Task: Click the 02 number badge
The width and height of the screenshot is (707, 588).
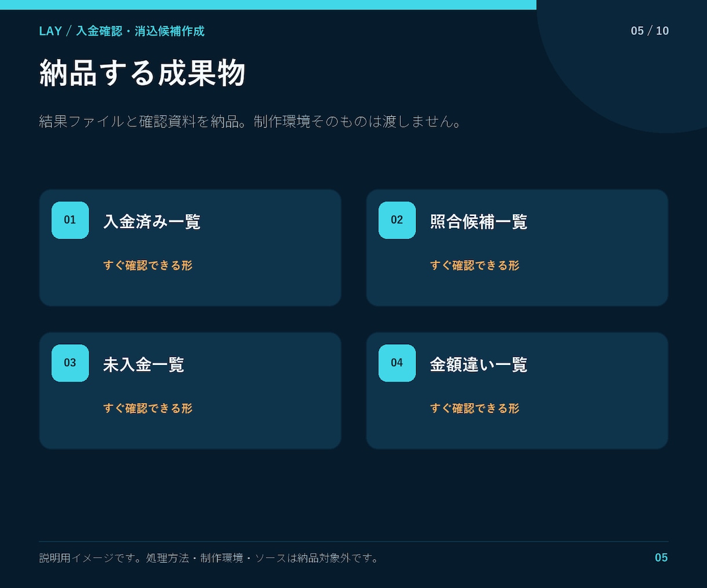Action: coord(397,220)
